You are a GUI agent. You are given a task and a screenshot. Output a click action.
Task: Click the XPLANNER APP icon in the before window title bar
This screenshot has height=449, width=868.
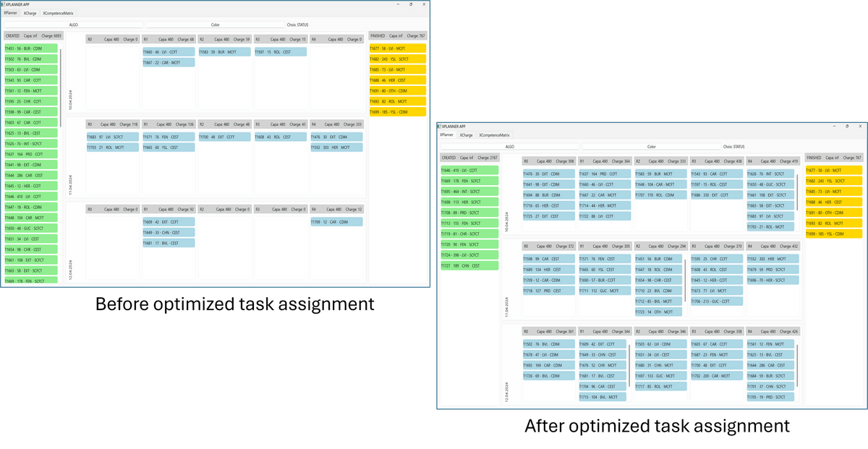pos(4,4)
